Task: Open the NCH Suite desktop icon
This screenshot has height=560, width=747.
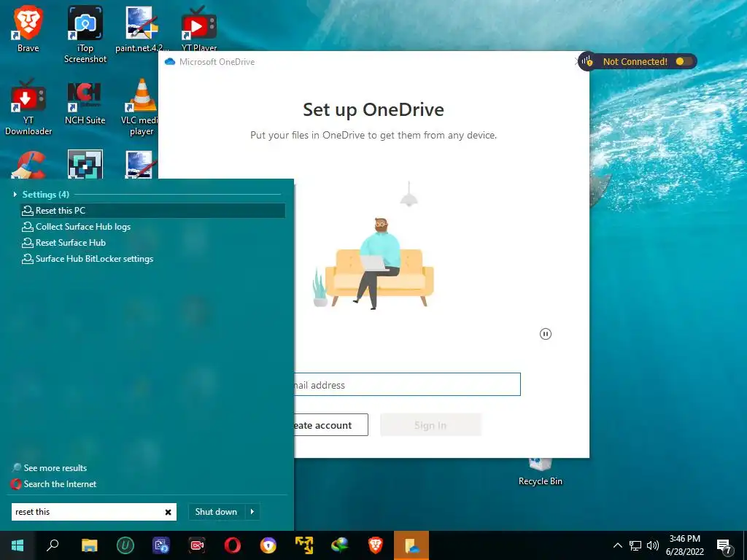Action: pyautogui.click(x=85, y=102)
